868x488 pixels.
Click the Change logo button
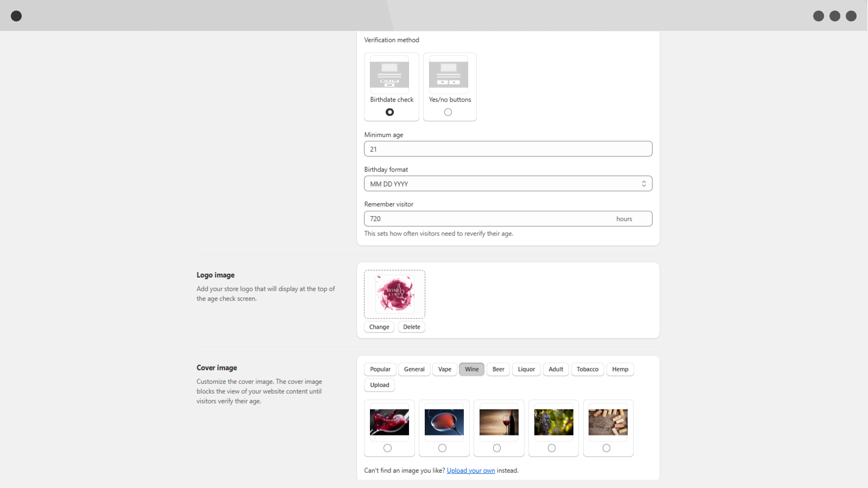tap(379, 327)
